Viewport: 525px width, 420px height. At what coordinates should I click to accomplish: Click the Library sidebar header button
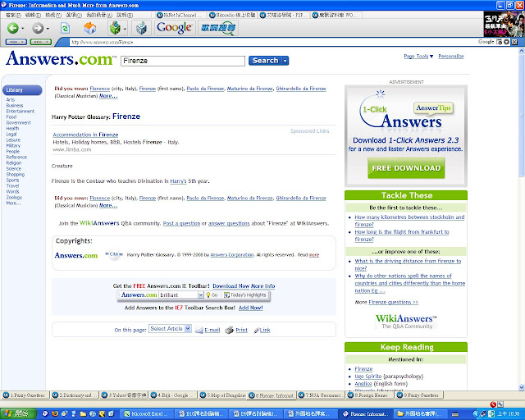tap(22, 90)
